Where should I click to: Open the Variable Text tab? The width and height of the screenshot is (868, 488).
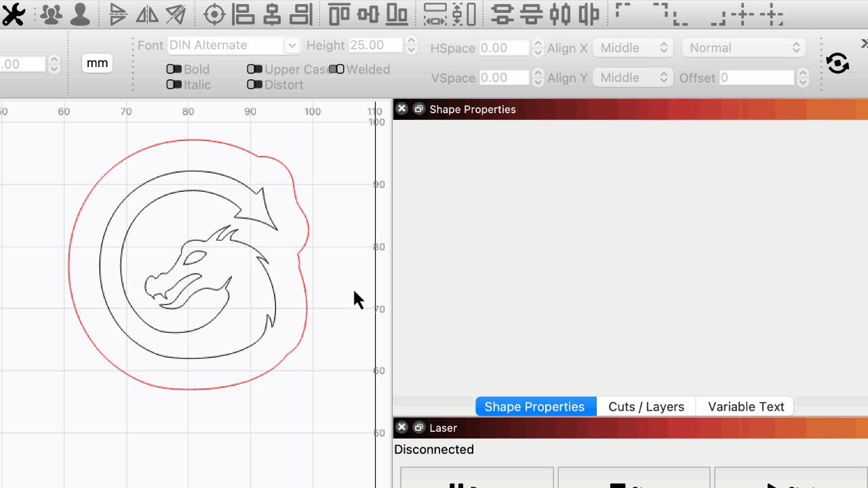746,407
